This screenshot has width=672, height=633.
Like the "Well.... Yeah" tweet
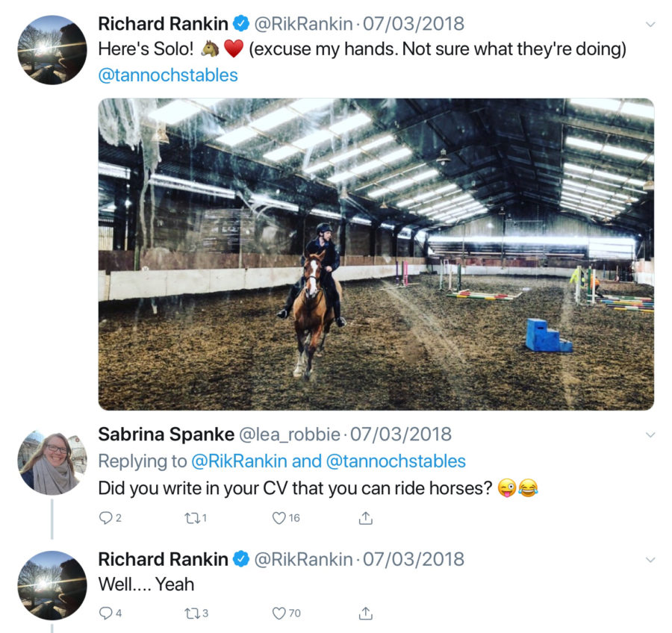(x=279, y=613)
